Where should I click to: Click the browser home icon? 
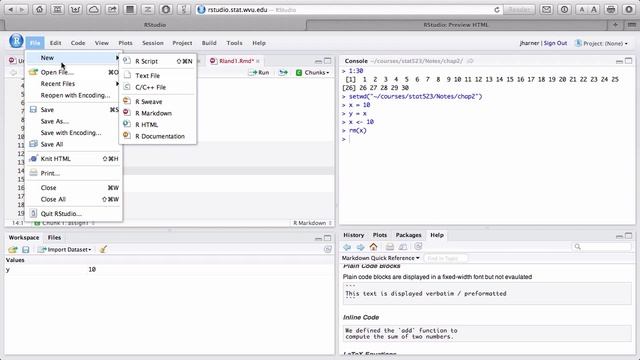coord(39,9)
